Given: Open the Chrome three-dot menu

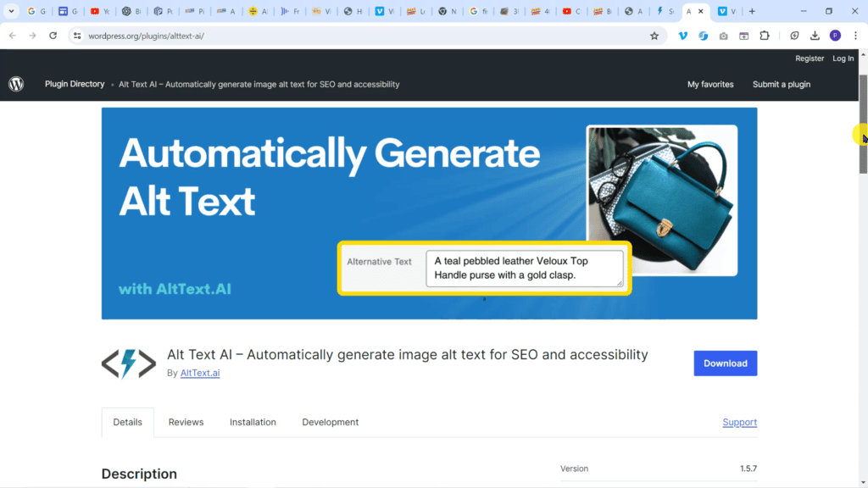Looking at the screenshot, I should (854, 36).
